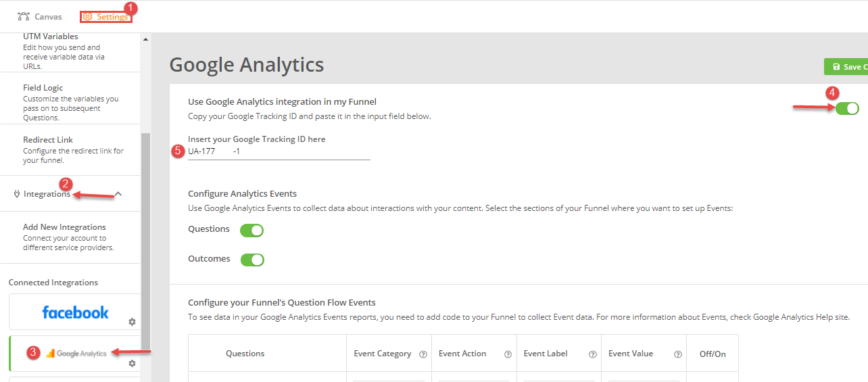The width and height of the screenshot is (868, 382).
Task: Open the Facebook integration gear settings
Action: tap(132, 322)
